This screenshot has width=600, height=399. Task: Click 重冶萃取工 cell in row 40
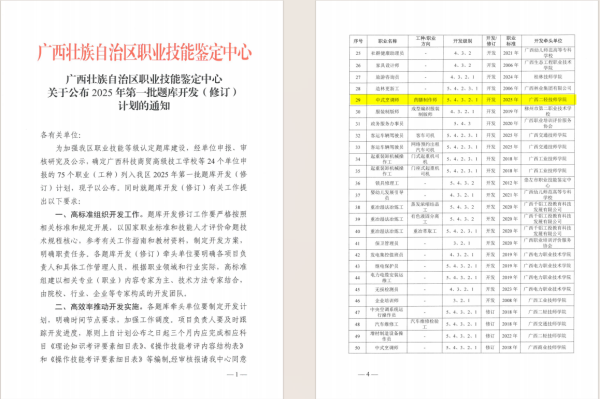point(426,231)
